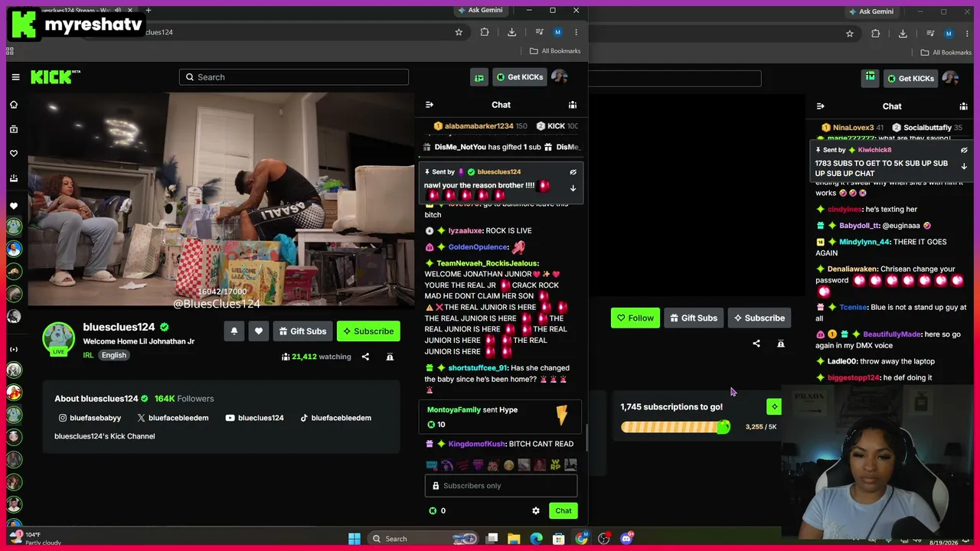
Task: Open Discord from the taskbar
Action: 626,539
